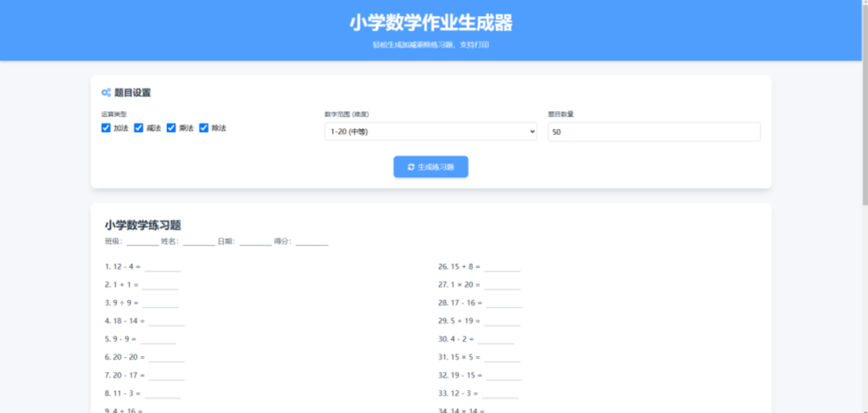The image size is (868, 413).
Task: Click problem 5. 9 - 9 =
Action: click(120, 339)
